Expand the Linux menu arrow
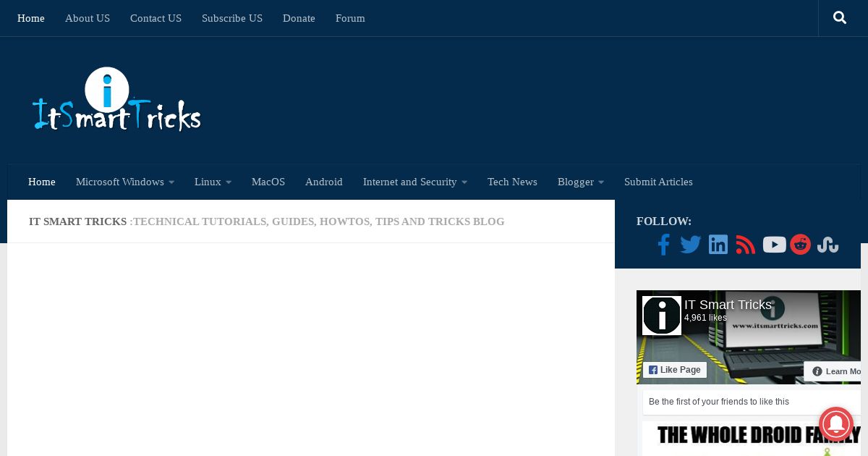The height and width of the screenshot is (456, 868). pos(229,182)
